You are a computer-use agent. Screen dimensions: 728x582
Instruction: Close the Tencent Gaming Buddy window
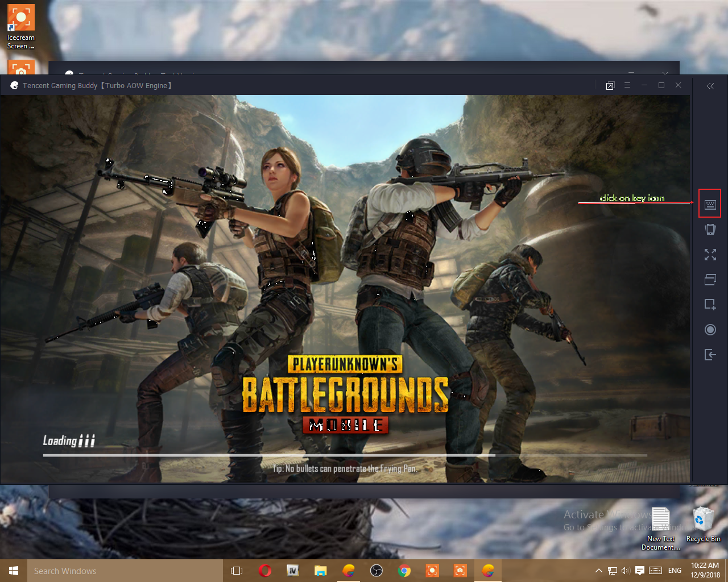(x=679, y=85)
